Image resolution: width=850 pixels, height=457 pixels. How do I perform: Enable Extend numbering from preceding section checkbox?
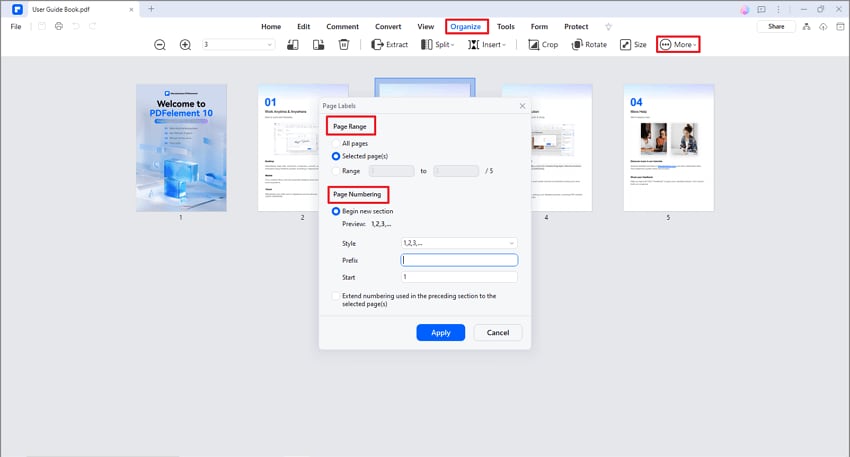coord(336,296)
